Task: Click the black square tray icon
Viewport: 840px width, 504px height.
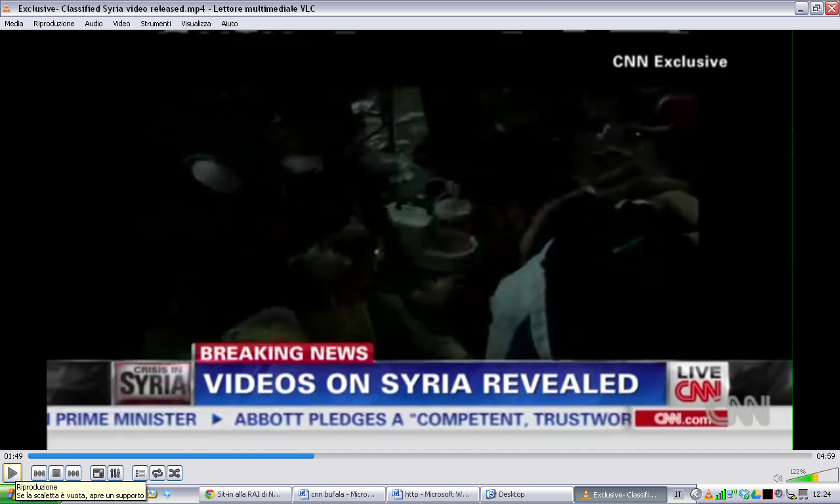Action: tap(768, 494)
